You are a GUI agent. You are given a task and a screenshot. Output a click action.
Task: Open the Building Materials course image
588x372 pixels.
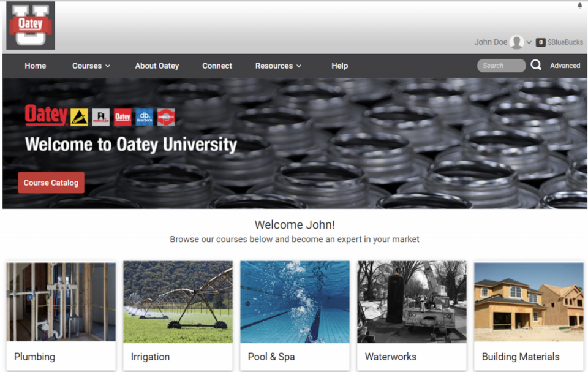pyautogui.click(x=529, y=302)
